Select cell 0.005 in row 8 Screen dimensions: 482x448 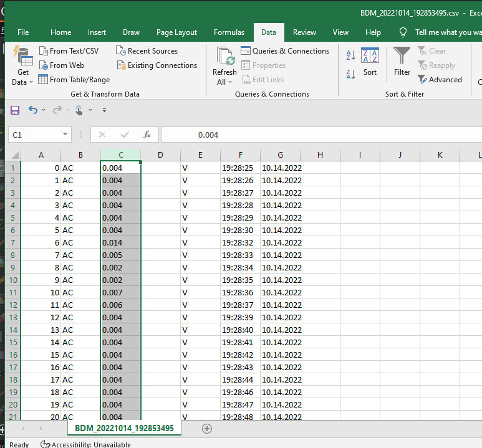click(120, 255)
